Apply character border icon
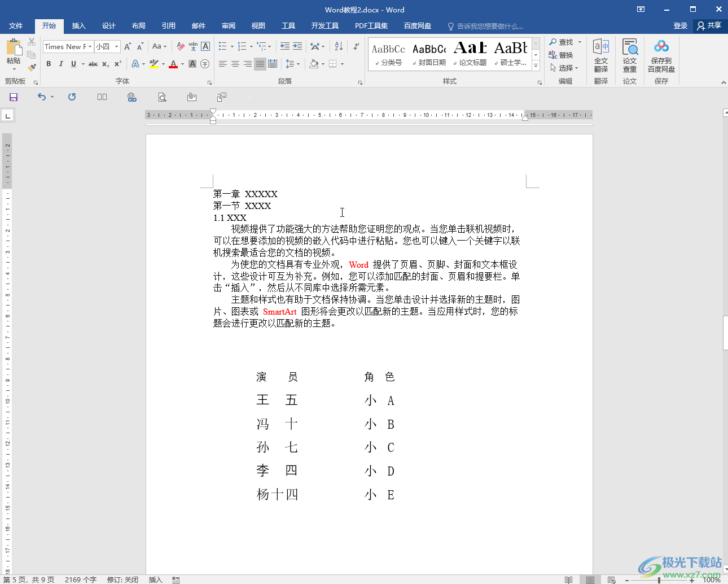This screenshot has height=584, width=728. [x=205, y=46]
